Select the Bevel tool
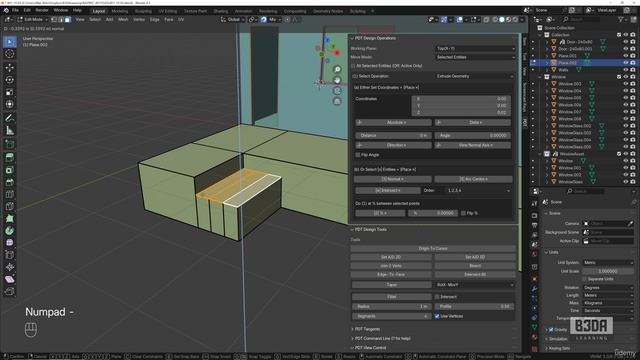 coord(10,182)
